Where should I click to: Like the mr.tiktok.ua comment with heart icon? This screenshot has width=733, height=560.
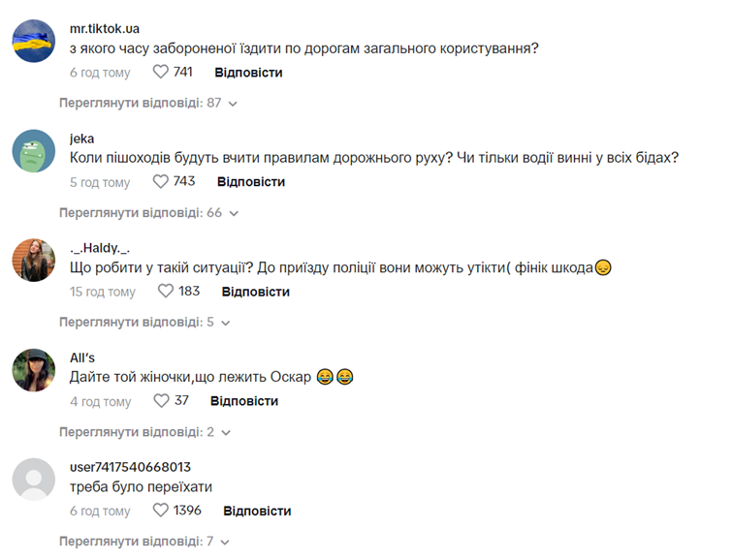(161, 72)
